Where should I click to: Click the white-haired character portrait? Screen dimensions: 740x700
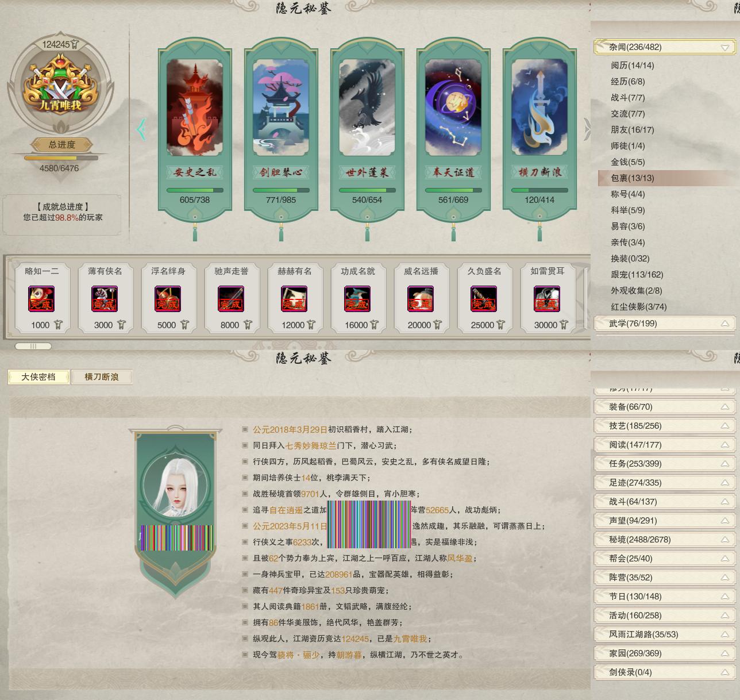(x=174, y=482)
